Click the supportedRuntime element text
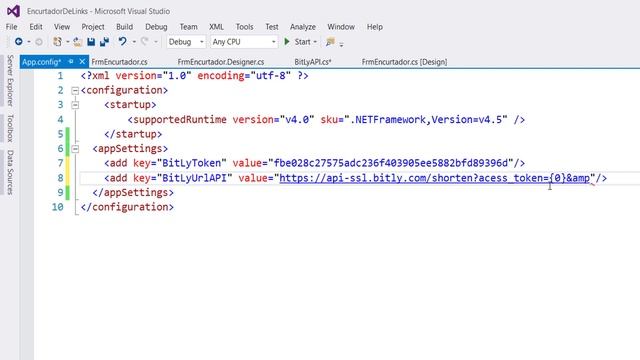The width and height of the screenshot is (640, 360). coord(180,120)
